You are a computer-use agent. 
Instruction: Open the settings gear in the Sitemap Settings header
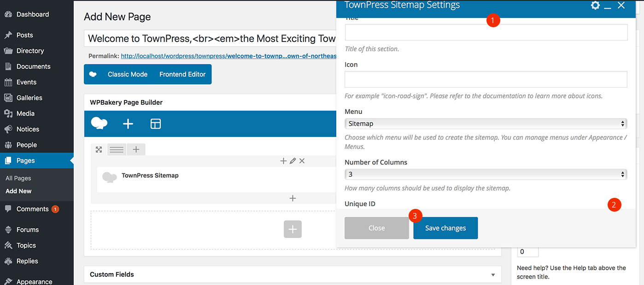595,6
